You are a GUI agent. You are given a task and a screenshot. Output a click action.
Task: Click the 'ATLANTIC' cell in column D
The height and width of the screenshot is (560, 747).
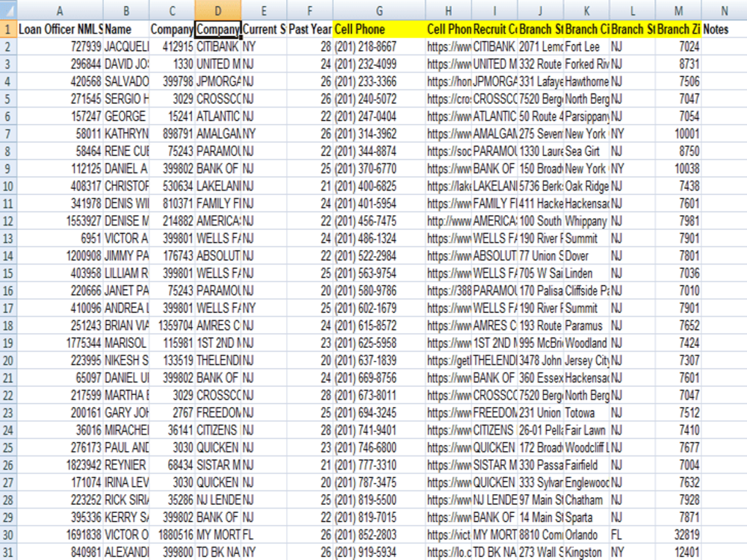pyautogui.click(x=217, y=116)
